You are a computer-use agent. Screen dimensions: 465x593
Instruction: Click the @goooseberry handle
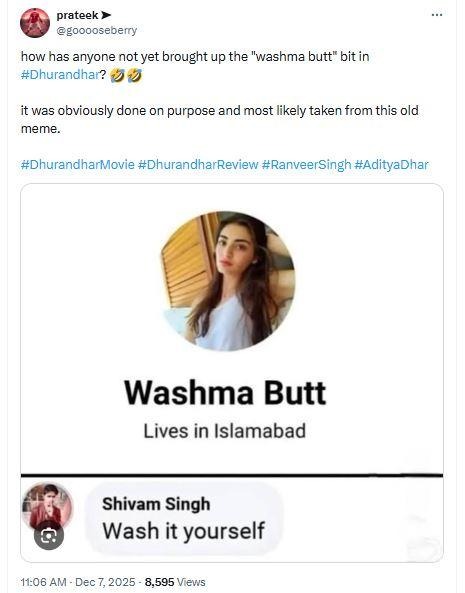point(96,30)
